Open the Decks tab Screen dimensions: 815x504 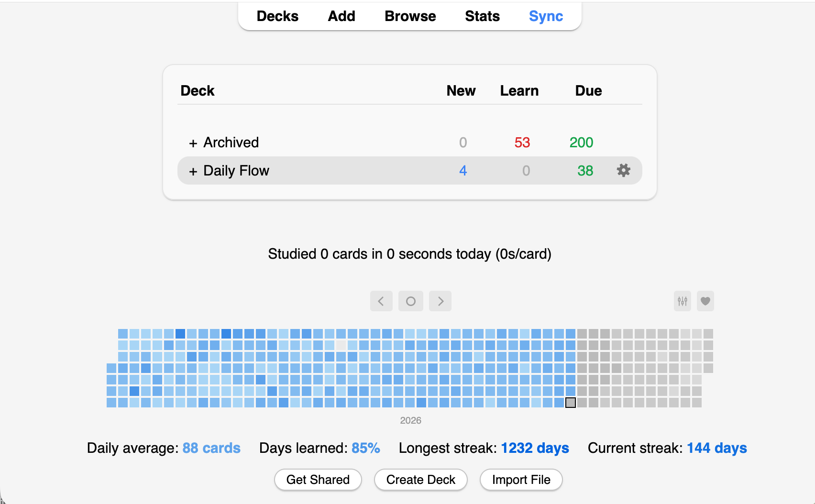(x=277, y=16)
